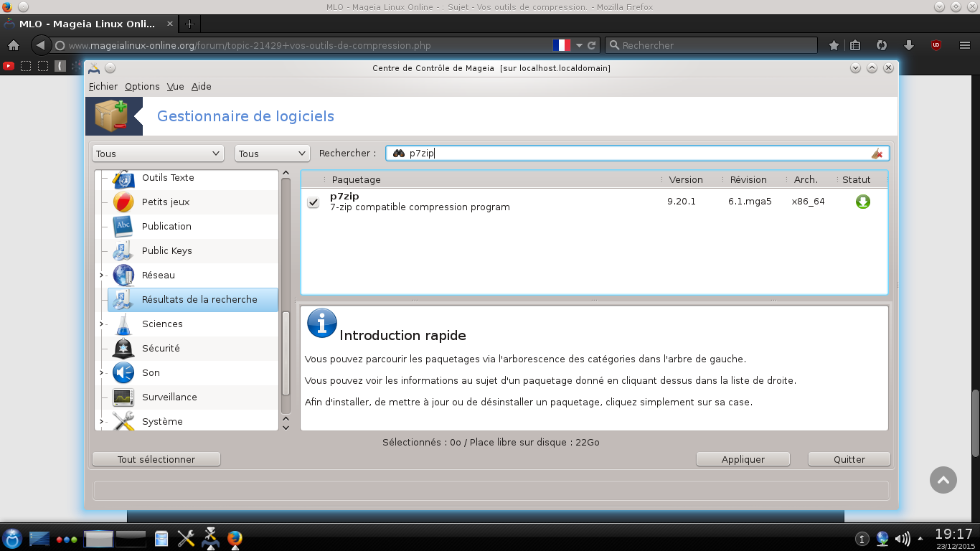Select the MLO Mageia Linux Online tab
This screenshot has height=551, width=980.
88,24
